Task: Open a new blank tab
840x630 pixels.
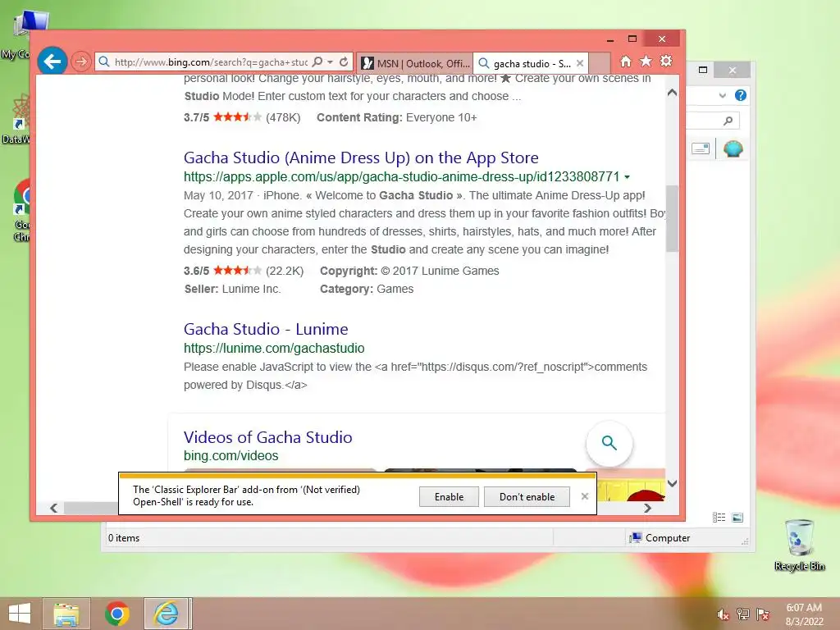Action: click(600, 63)
